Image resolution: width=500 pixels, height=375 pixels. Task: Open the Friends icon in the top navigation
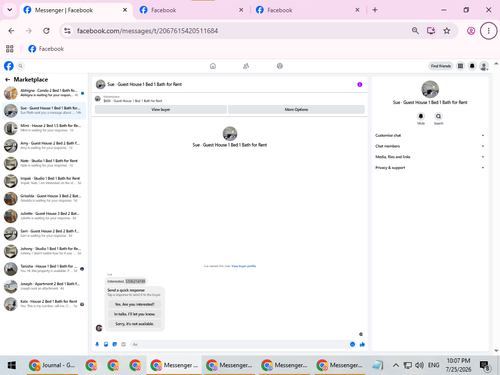[x=246, y=66]
